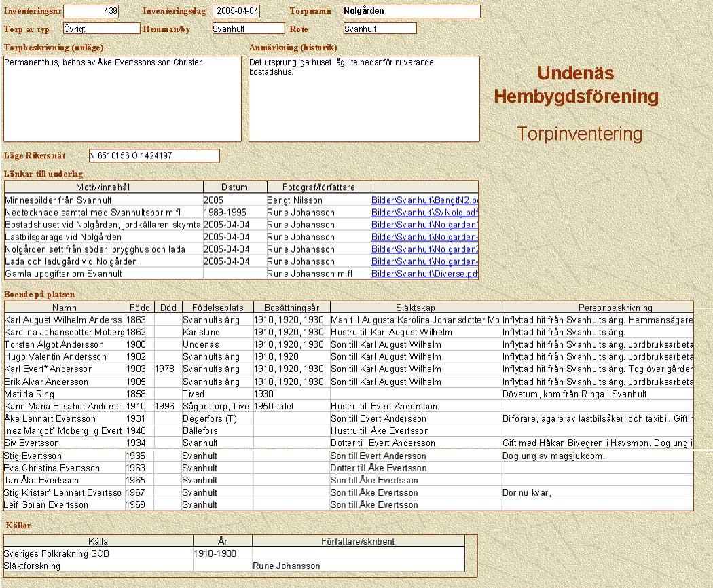Click the Namn column header in Boende table
The width and height of the screenshot is (713, 588).
coord(65,308)
